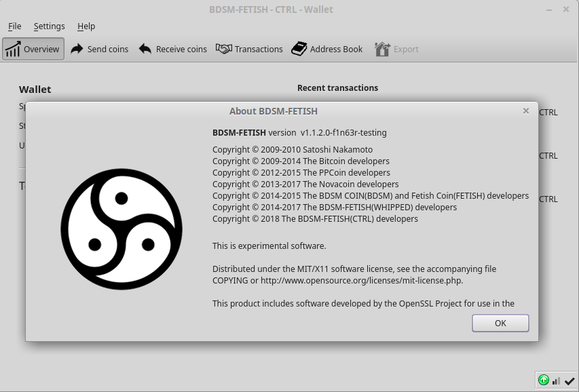Screen dimensions: 579x392
Task: Click the Recent transactions heading
Action: (337, 88)
